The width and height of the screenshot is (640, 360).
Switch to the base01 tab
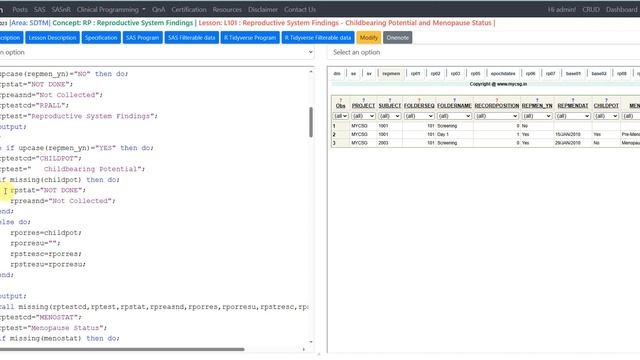pos(573,73)
